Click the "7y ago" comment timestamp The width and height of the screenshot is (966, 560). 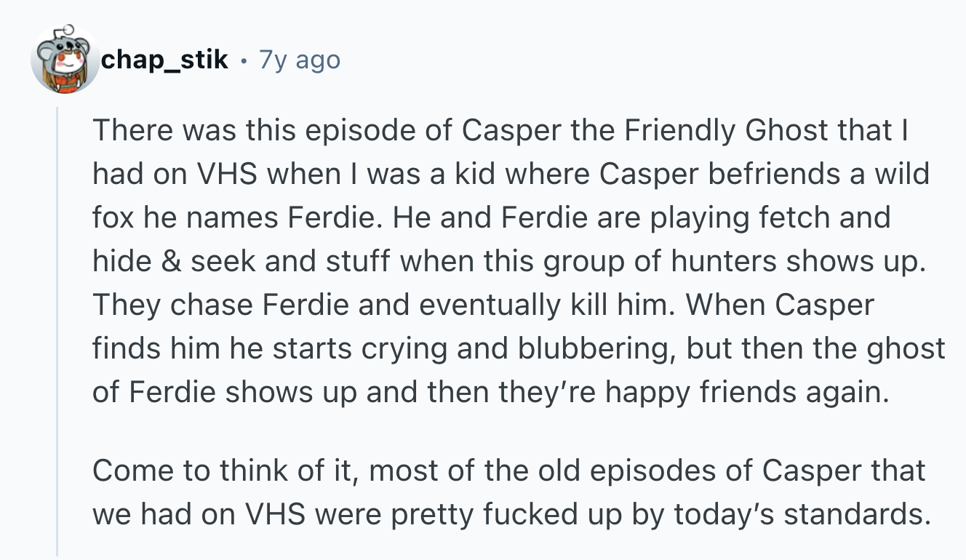(x=300, y=60)
